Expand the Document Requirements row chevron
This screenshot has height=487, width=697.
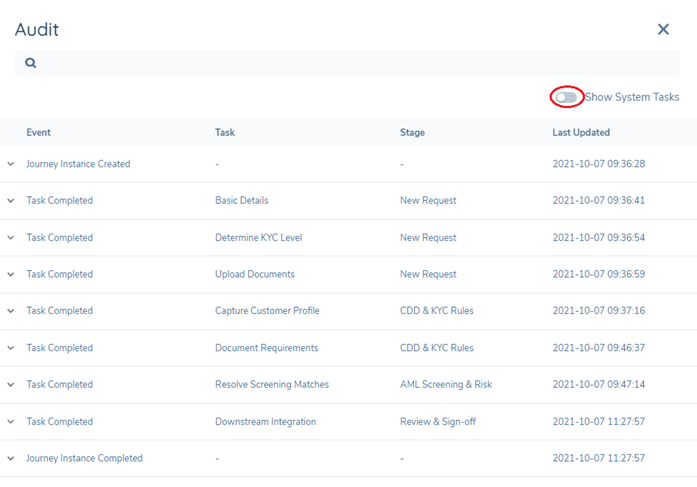[11, 348]
